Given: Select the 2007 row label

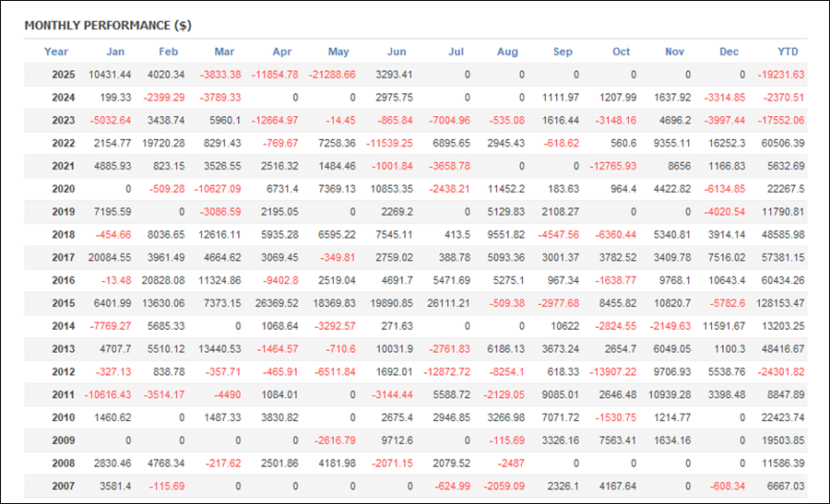Looking at the screenshot, I should [64, 486].
